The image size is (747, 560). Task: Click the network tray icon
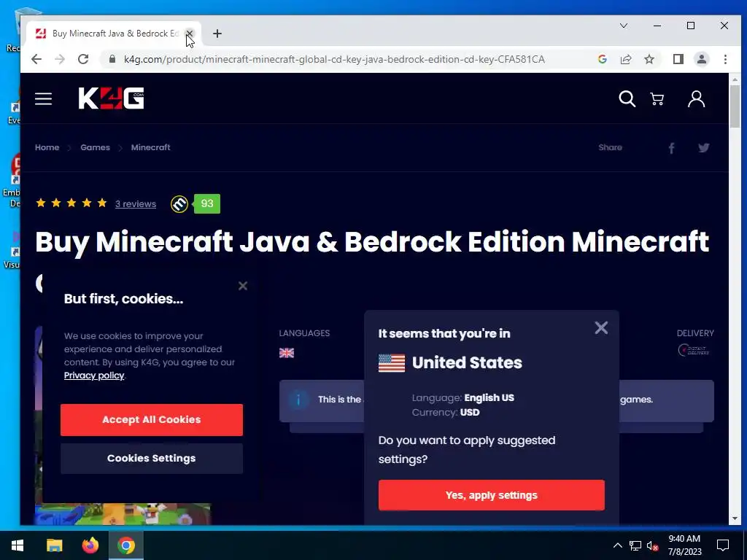point(635,545)
